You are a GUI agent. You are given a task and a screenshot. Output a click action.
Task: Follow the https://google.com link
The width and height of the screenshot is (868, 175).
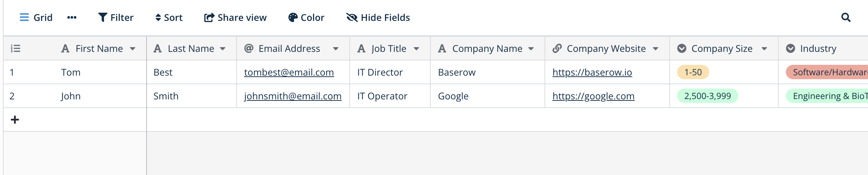pos(593,96)
